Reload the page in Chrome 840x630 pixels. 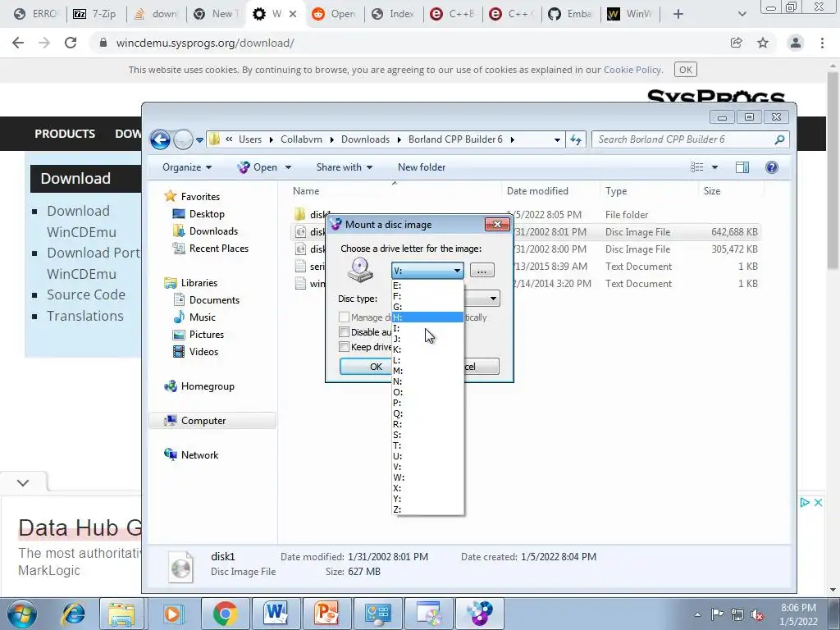point(71,43)
